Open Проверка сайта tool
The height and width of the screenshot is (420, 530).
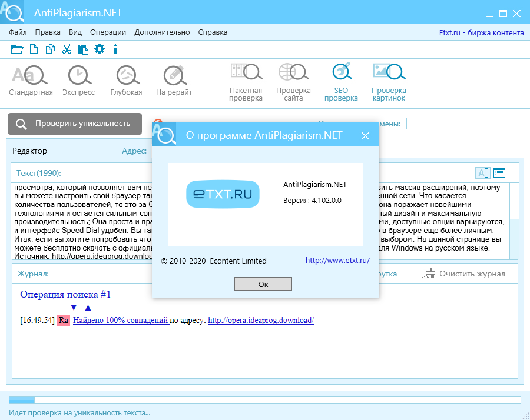click(293, 82)
